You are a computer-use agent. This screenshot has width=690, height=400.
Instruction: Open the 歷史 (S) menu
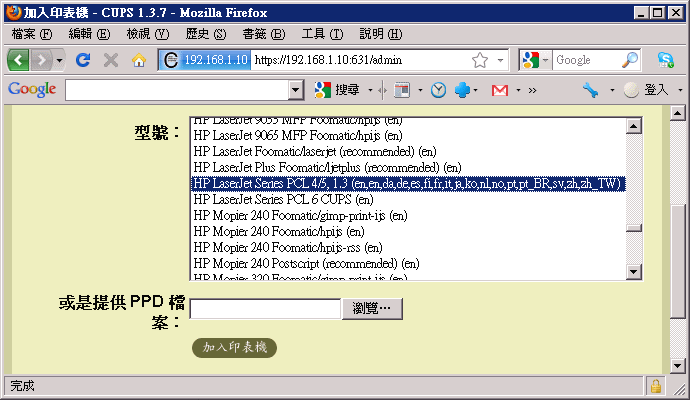(206, 34)
